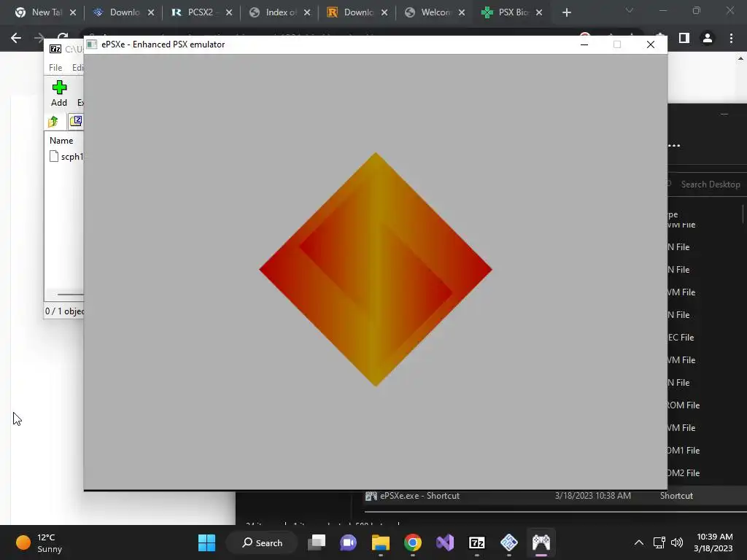This screenshot has height=560, width=747.
Task: Select the scph1 file in 7-Zip
Action: 66,157
